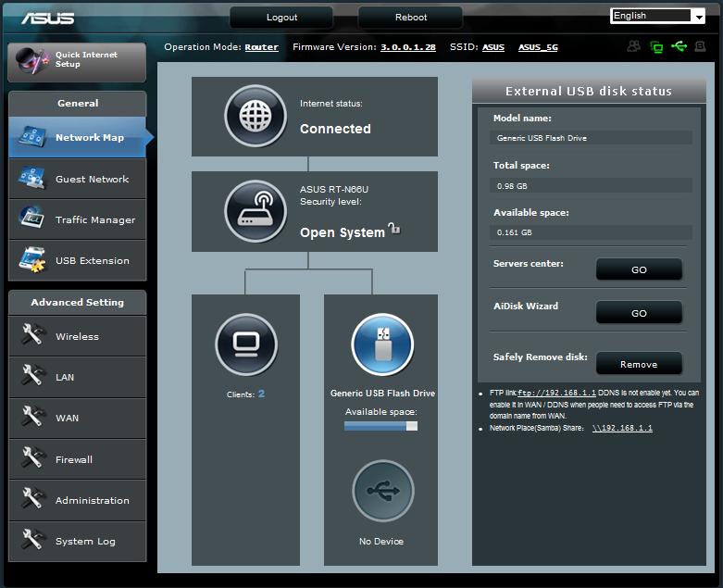Open the Clients computer icon
The image size is (723, 588).
(246, 344)
